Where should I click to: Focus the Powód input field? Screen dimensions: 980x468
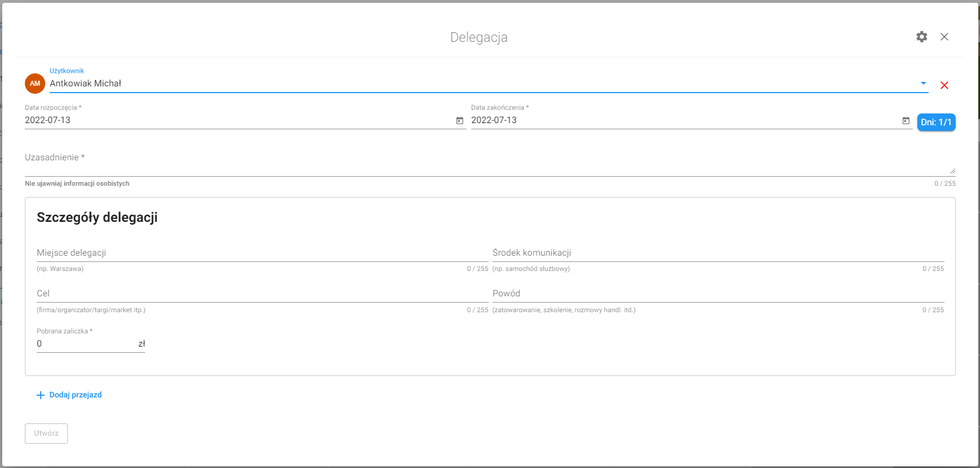(718, 294)
